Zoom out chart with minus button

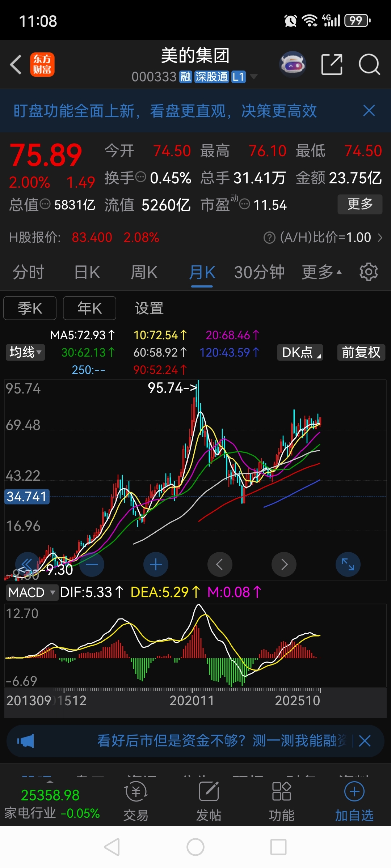pos(92,565)
